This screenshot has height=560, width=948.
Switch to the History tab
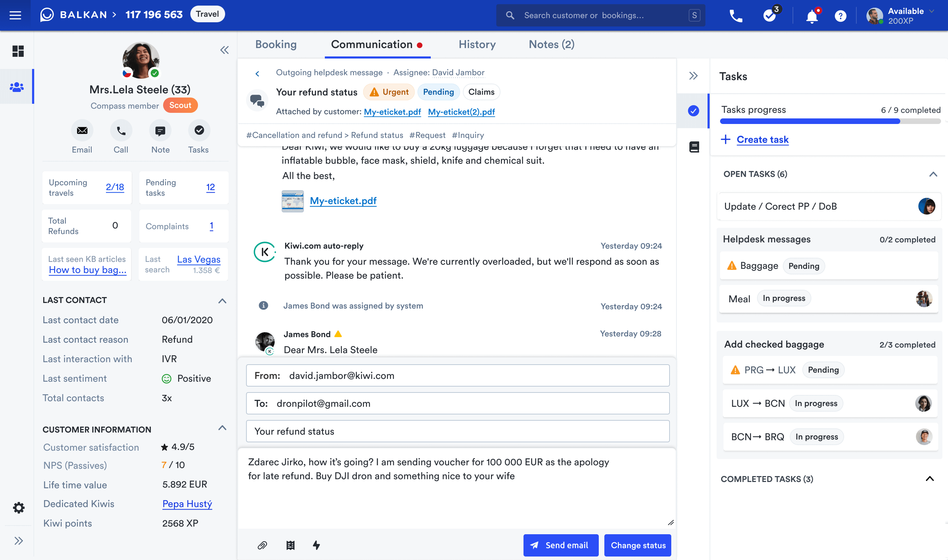click(x=477, y=44)
